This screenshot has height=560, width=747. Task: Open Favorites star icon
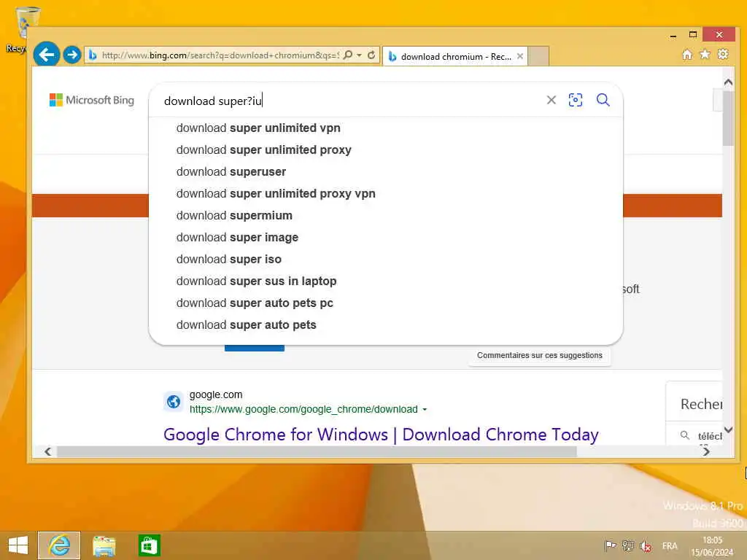[x=705, y=54]
